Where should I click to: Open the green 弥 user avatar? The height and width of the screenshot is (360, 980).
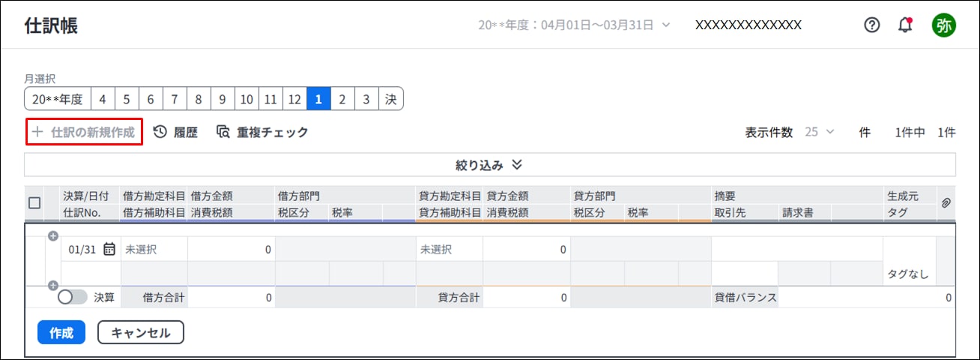tap(943, 25)
